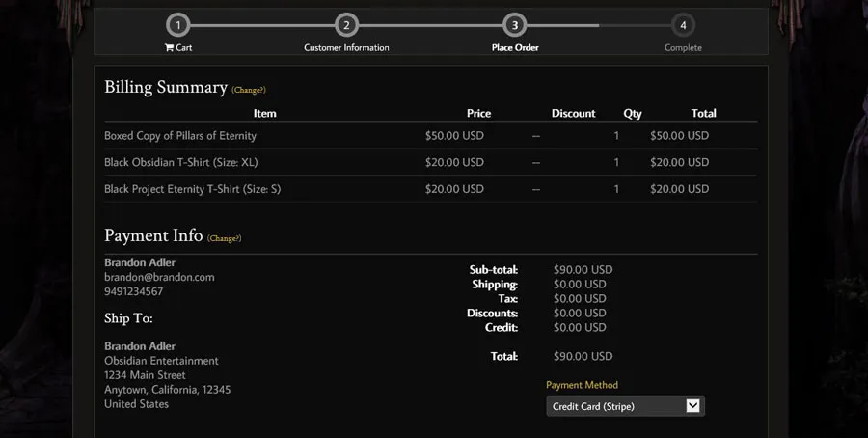Viewport: 868px width, 438px height.
Task: Click the Credit $0.00 USD value
Action: click(x=580, y=327)
